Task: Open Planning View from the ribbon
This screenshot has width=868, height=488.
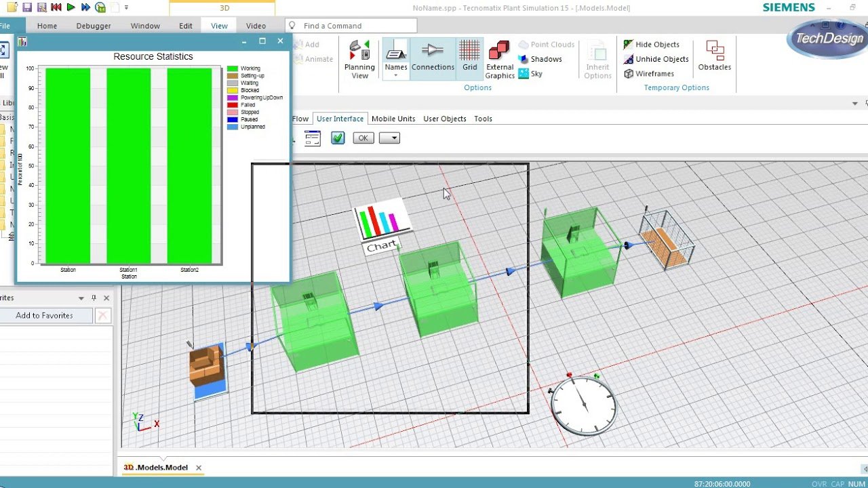Action: (359, 60)
